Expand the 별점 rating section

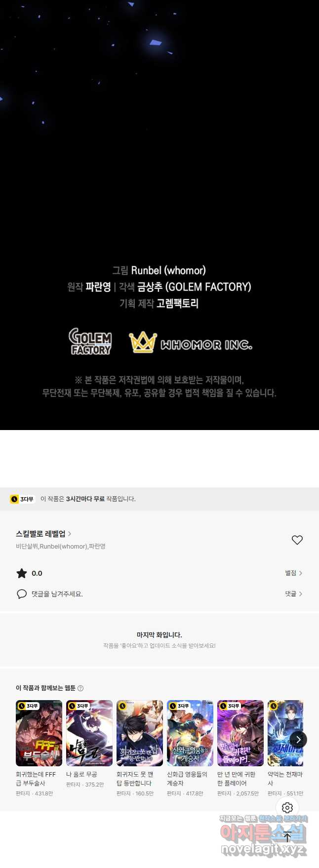(x=293, y=573)
